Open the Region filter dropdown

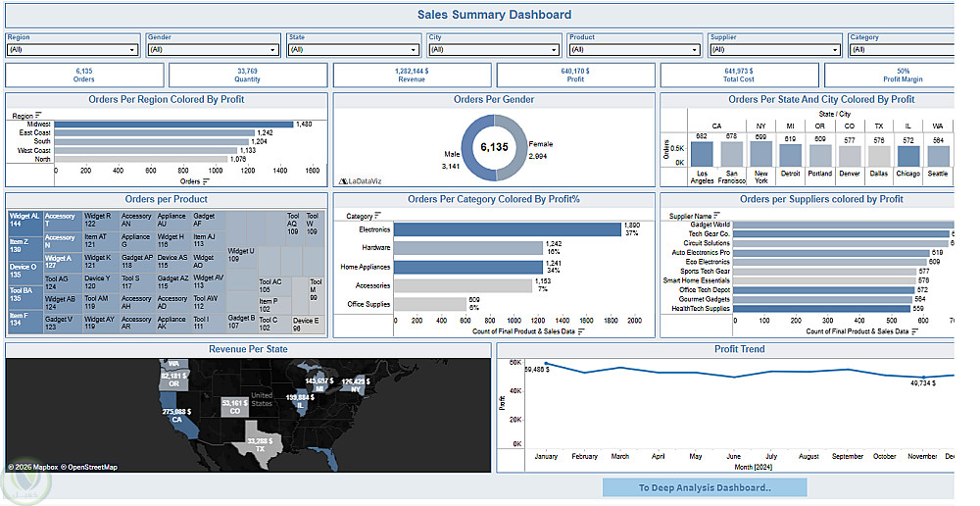(73, 49)
